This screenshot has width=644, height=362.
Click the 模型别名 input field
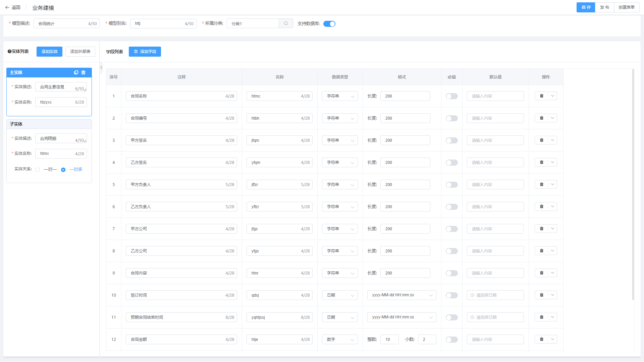coord(158,23)
